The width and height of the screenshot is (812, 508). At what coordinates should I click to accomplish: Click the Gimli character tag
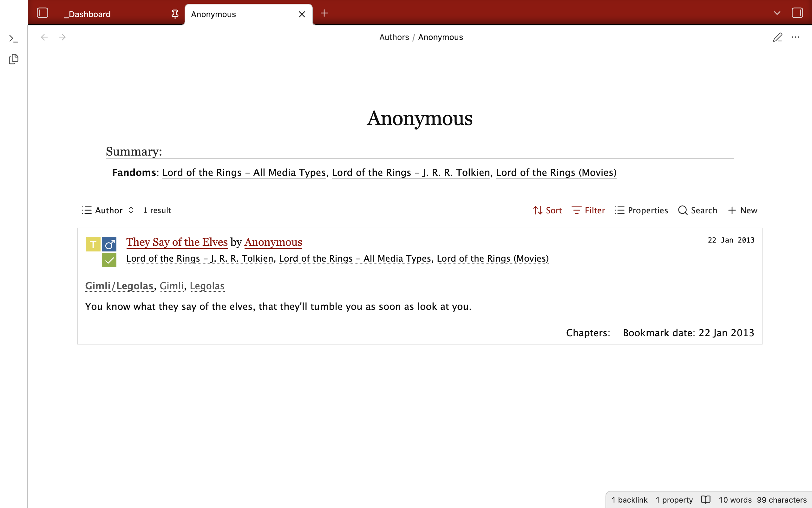[x=172, y=286]
